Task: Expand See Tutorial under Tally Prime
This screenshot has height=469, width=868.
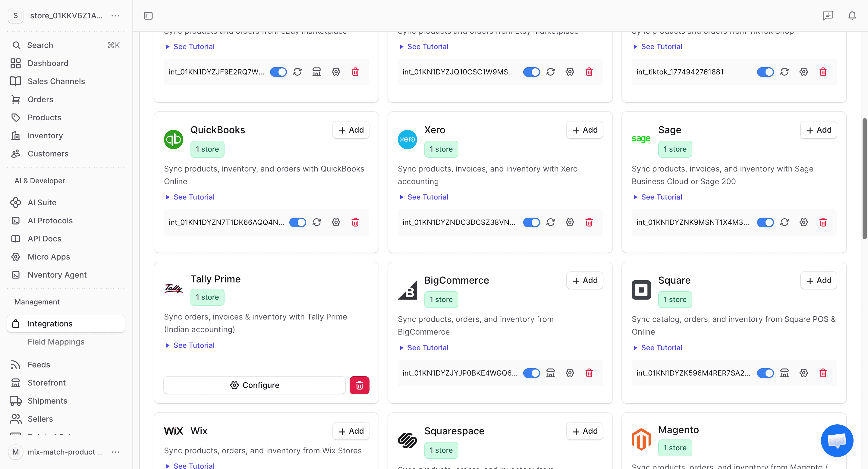Action: 190,345
